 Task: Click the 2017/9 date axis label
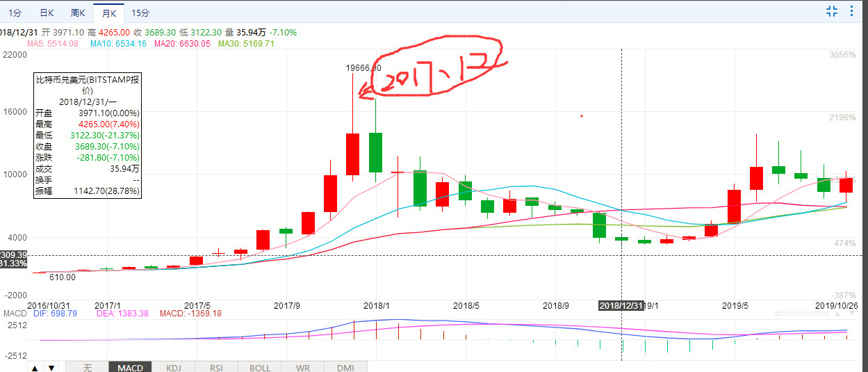click(286, 305)
